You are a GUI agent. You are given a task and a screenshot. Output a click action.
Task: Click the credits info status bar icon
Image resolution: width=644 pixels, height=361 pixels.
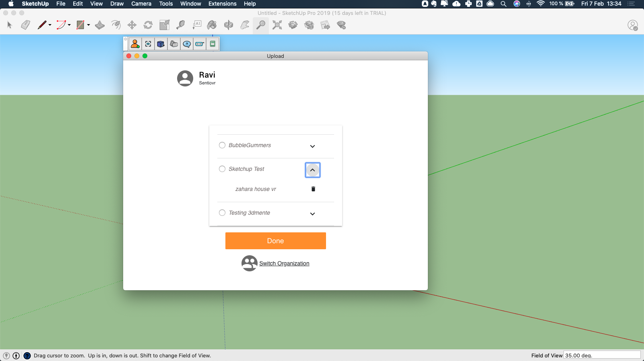click(16, 355)
